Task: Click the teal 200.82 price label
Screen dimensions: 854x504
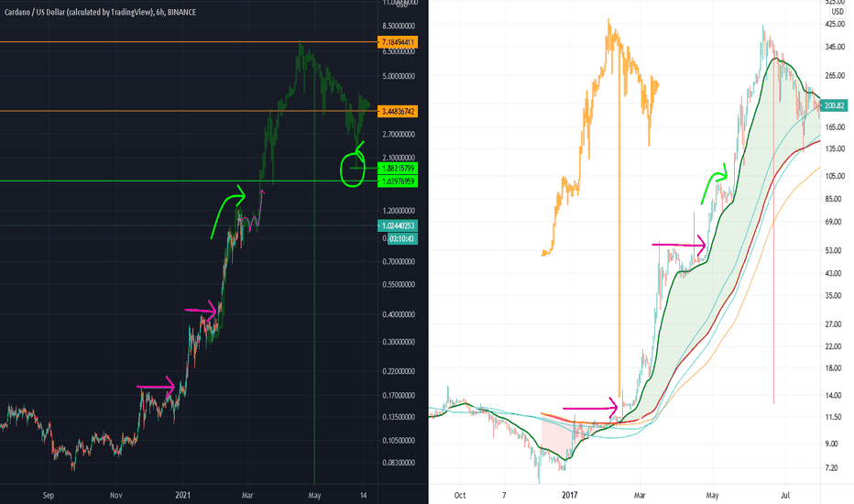Action: coord(834,105)
